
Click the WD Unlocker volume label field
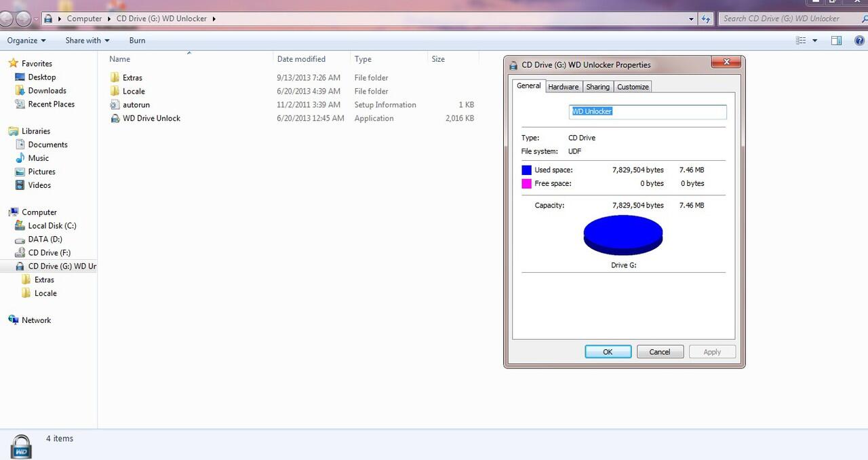648,112
